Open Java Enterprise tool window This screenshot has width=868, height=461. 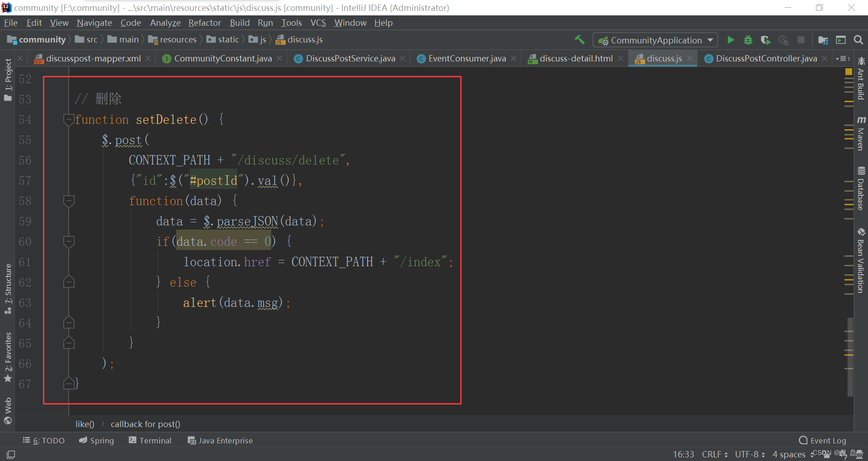tap(220, 440)
